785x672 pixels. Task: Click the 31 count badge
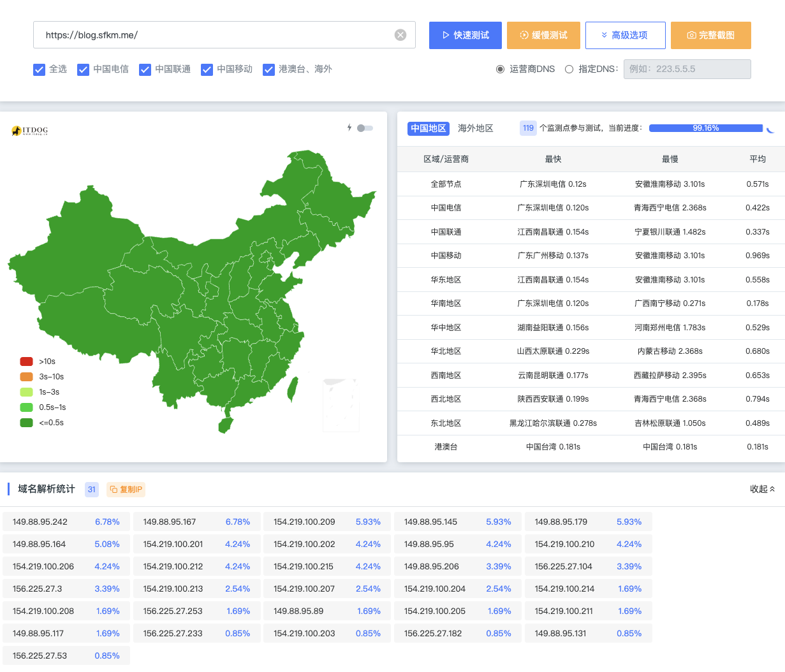[x=92, y=490]
